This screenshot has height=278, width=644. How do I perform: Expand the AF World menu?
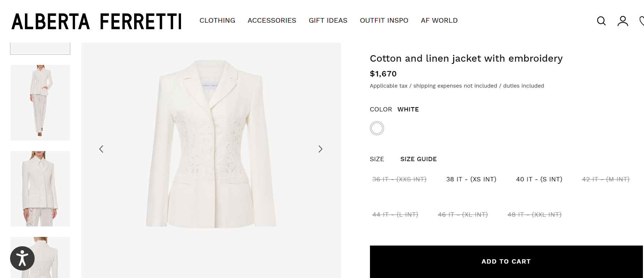tap(439, 21)
